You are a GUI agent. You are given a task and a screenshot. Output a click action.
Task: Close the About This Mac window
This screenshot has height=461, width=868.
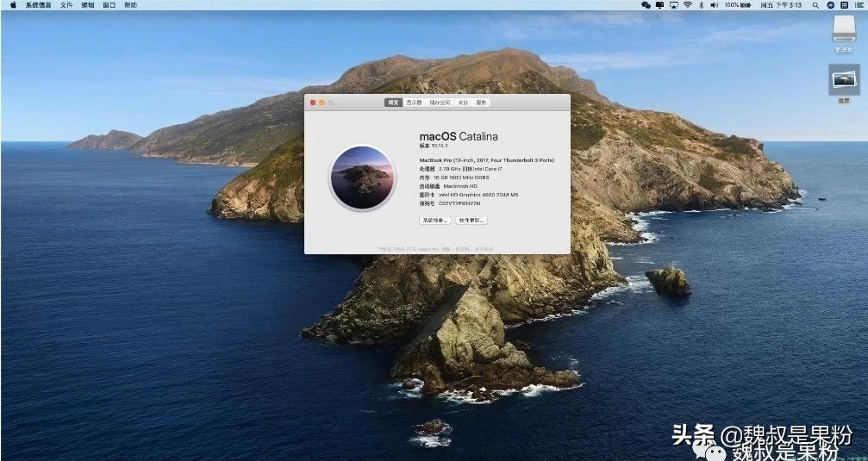(x=313, y=103)
